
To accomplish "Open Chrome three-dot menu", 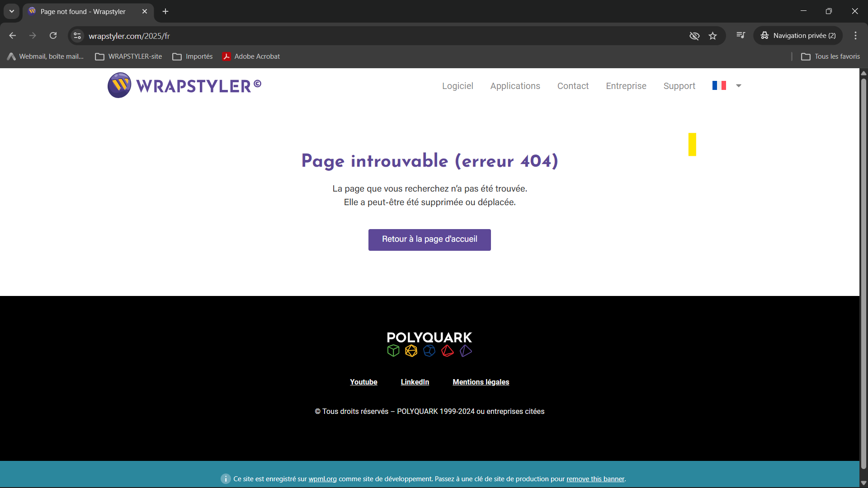I will pyautogui.click(x=855, y=36).
